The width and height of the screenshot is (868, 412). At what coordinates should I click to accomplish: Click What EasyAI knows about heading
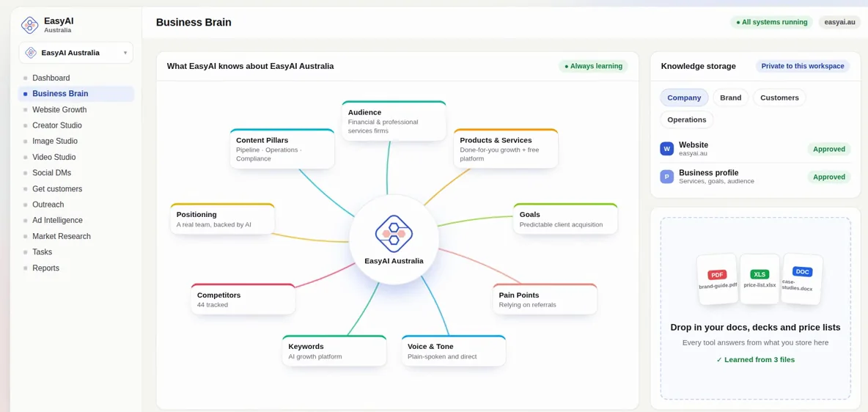pyautogui.click(x=250, y=67)
